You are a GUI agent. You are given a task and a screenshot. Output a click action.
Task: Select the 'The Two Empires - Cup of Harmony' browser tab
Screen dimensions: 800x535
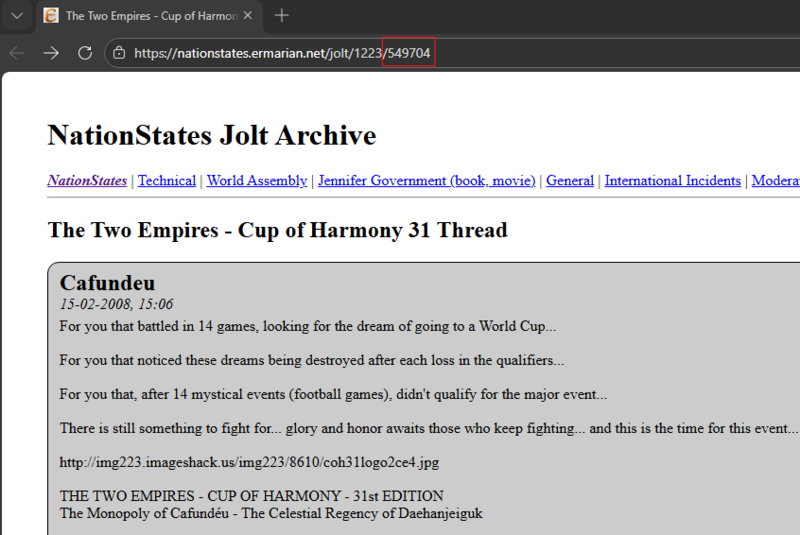click(x=149, y=16)
